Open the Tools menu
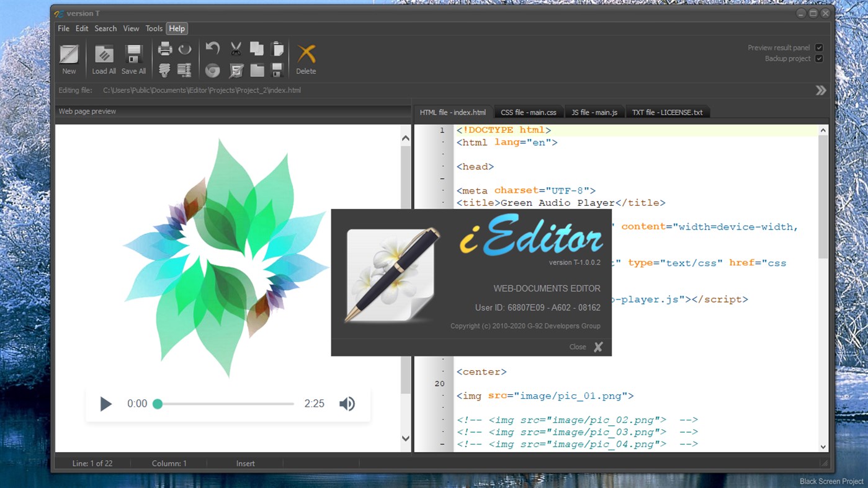 click(x=154, y=29)
